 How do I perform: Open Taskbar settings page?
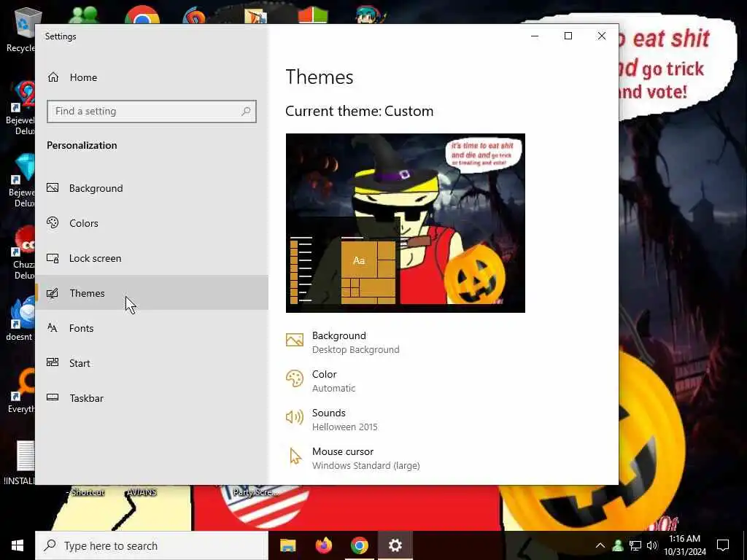coord(152,398)
